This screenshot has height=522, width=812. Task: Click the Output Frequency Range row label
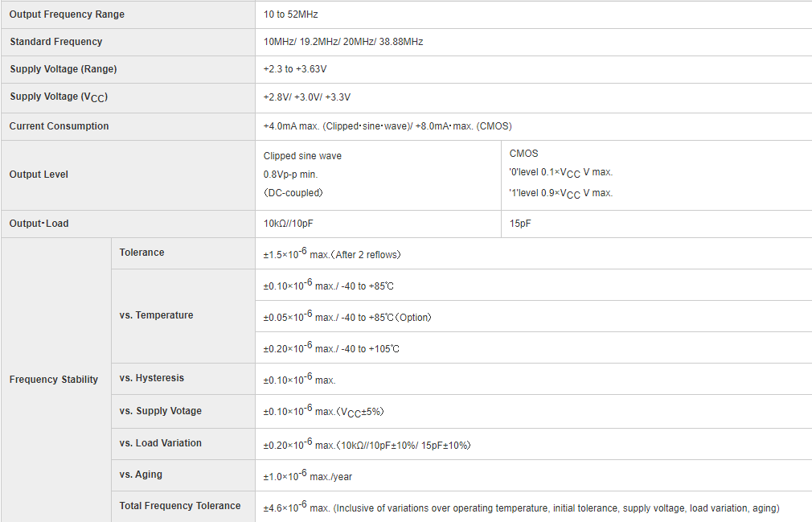tap(67, 14)
